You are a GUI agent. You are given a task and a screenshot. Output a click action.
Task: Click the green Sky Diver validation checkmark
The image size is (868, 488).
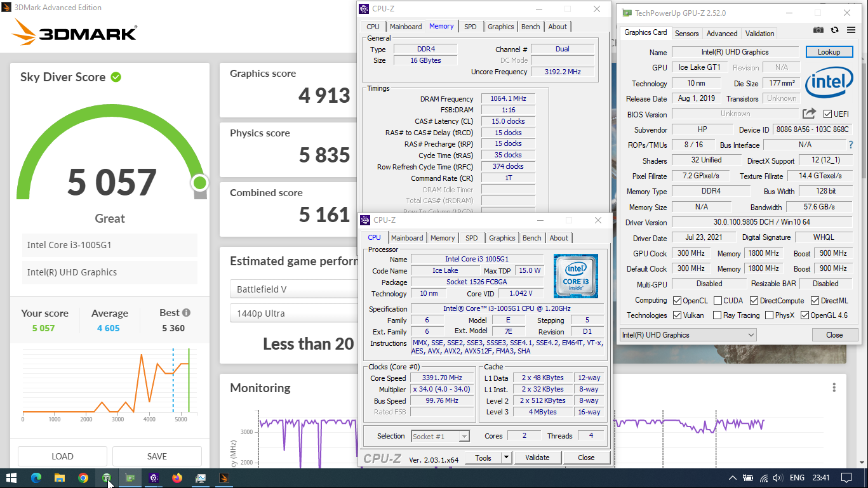[x=116, y=77]
